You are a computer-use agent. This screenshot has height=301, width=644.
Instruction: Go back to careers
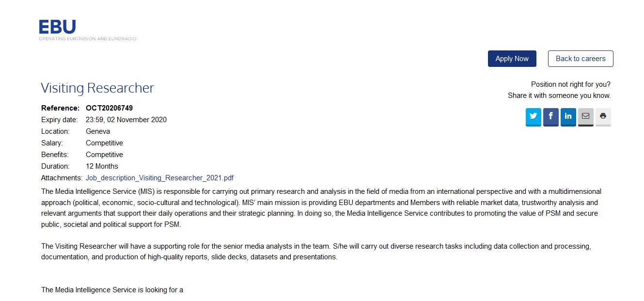tap(580, 59)
